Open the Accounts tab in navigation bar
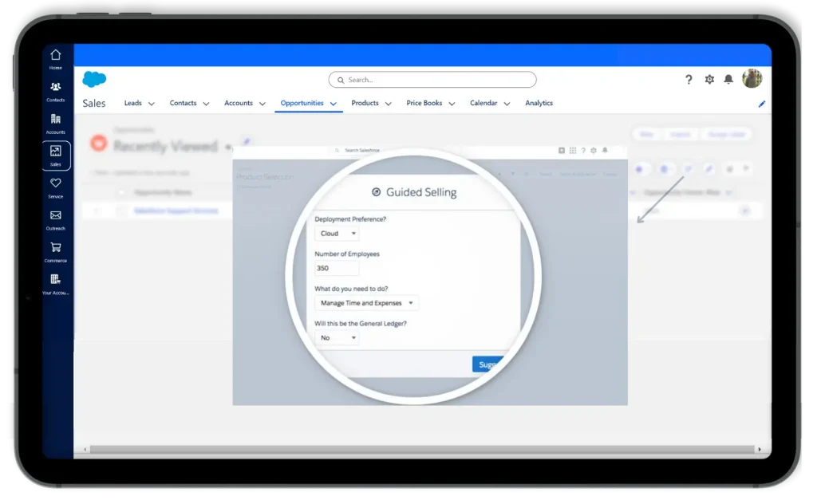The height and width of the screenshot is (504, 817). [239, 103]
